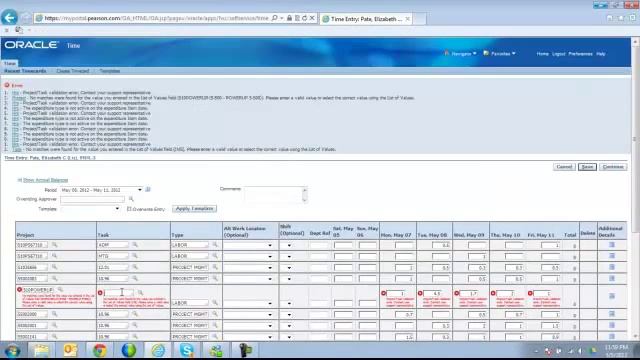The width and height of the screenshot is (640, 360).
Task: Go back with the browser back arrow
Action: coord(9,18)
